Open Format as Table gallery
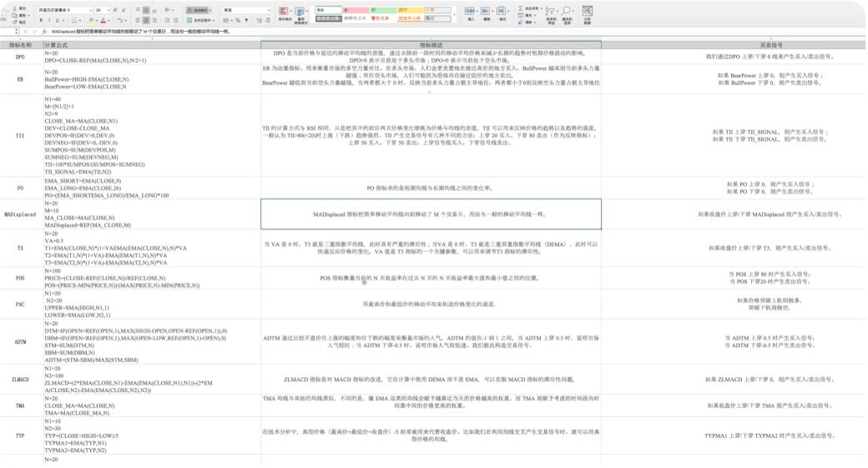This screenshot has width=868, height=468. point(300,15)
